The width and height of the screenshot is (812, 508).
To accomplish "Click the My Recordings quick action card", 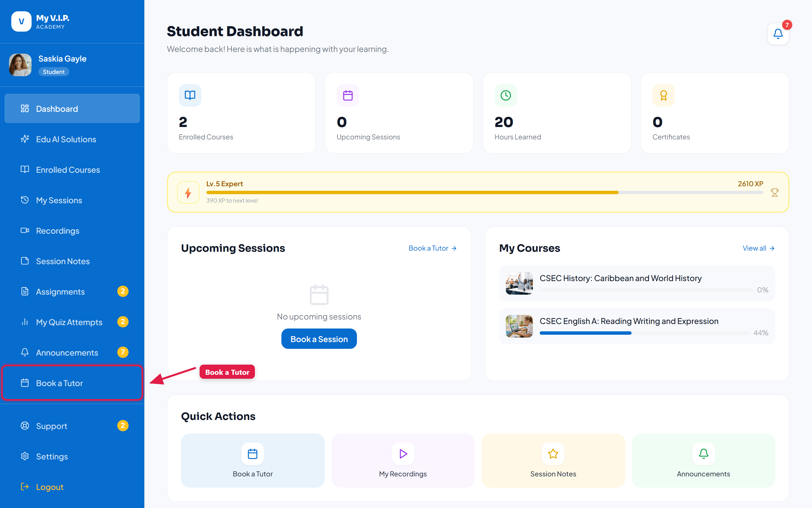I will 403,460.
